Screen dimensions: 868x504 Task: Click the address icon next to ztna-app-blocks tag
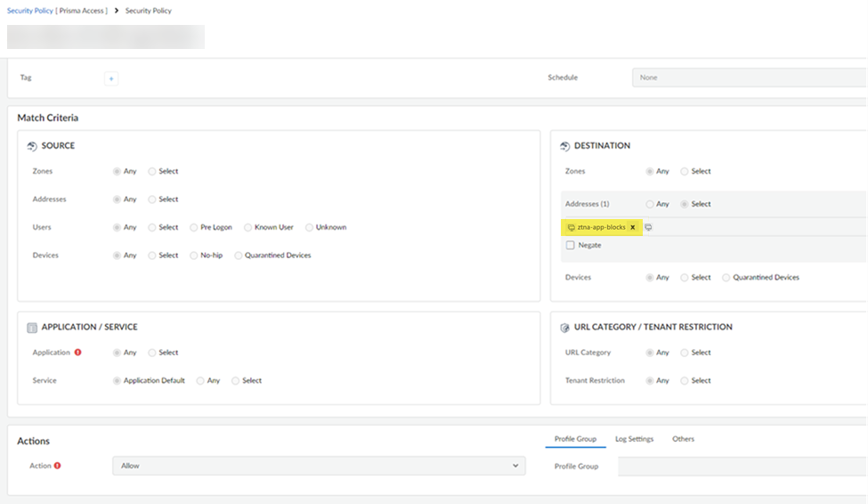click(x=649, y=227)
